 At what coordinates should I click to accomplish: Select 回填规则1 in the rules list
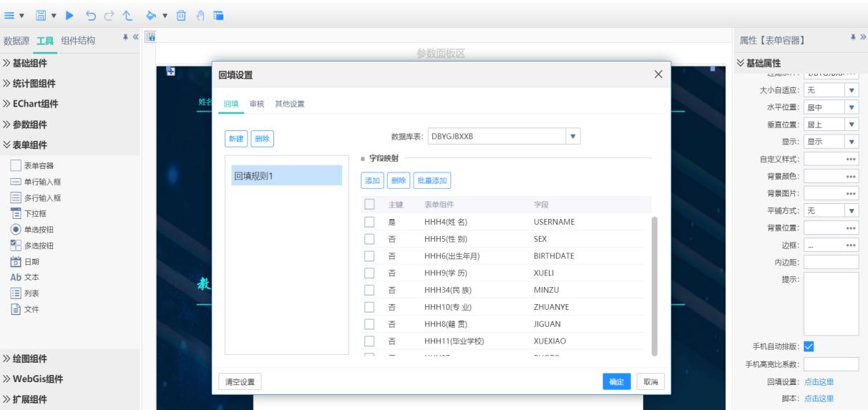tap(283, 176)
